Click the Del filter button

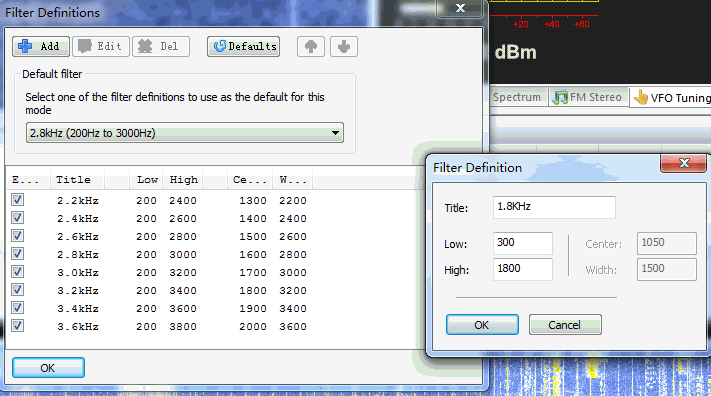(161, 46)
